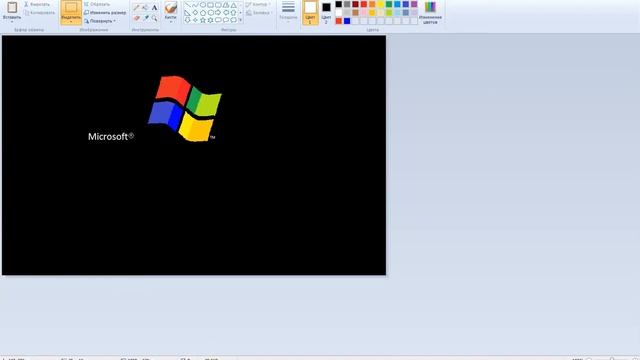640x360 pixels.
Task: Open Edit colors (Изменение цветов)
Action: (x=430, y=12)
